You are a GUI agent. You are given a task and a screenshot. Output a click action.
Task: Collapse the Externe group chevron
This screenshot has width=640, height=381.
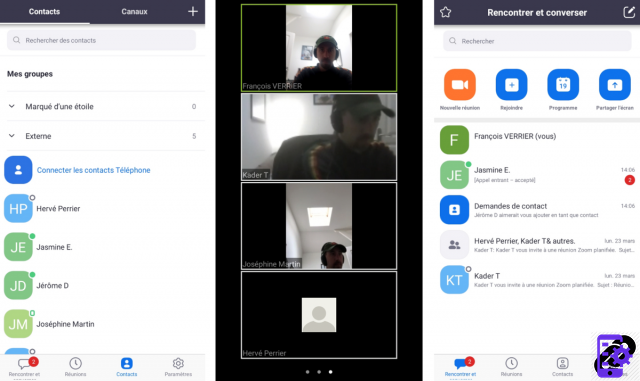click(12, 136)
